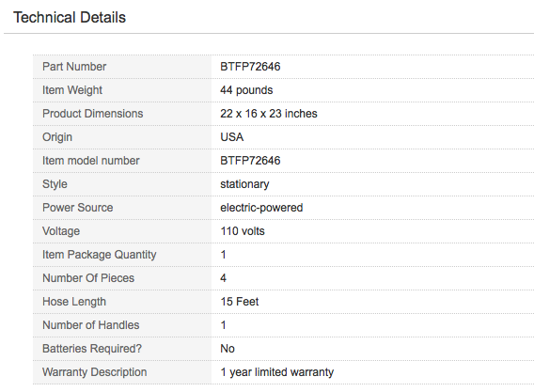Click the Batteries Required? label
Screen dimensions: 534x392
(x=92, y=349)
